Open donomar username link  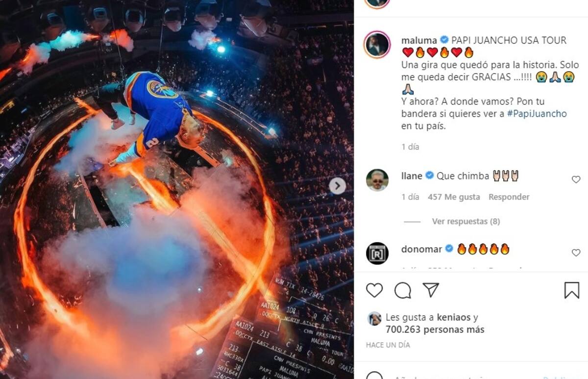(421, 249)
